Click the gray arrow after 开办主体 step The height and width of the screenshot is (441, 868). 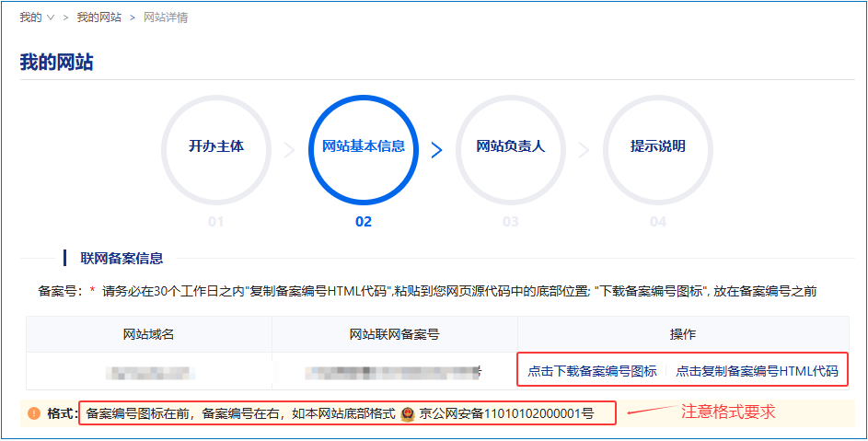[x=289, y=150]
